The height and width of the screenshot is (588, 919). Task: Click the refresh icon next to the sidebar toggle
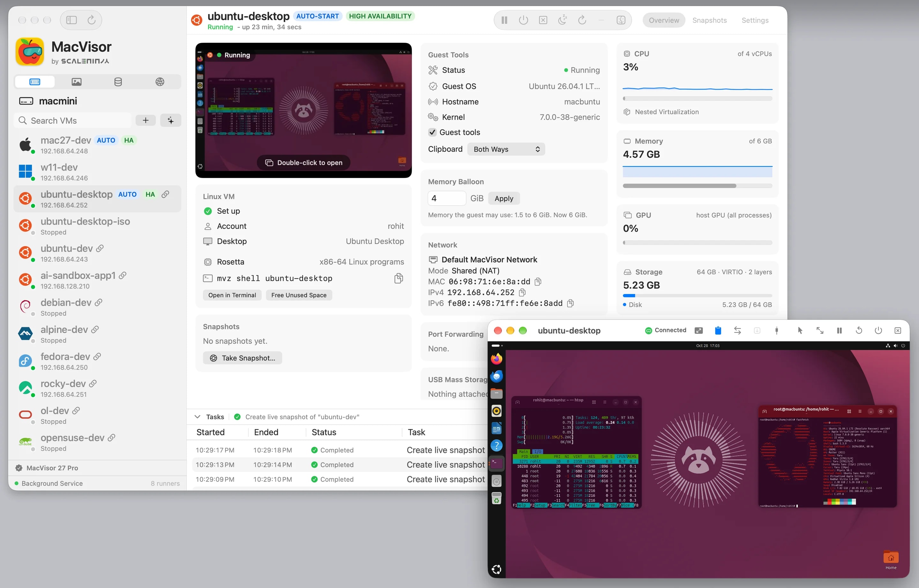(91, 20)
